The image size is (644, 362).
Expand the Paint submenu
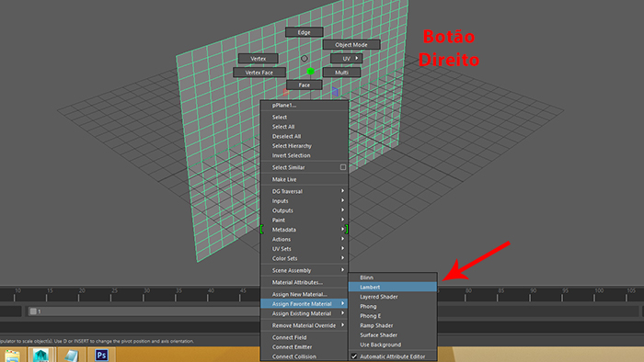click(x=305, y=220)
